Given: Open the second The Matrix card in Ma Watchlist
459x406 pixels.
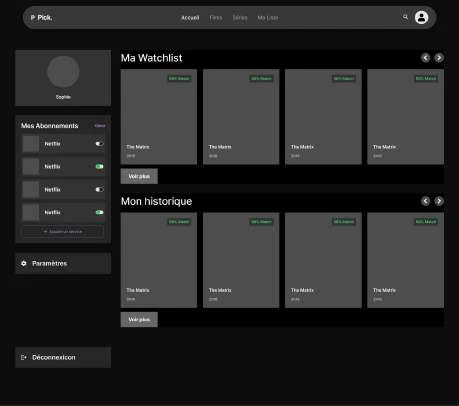Looking at the screenshot, I should [x=241, y=117].
